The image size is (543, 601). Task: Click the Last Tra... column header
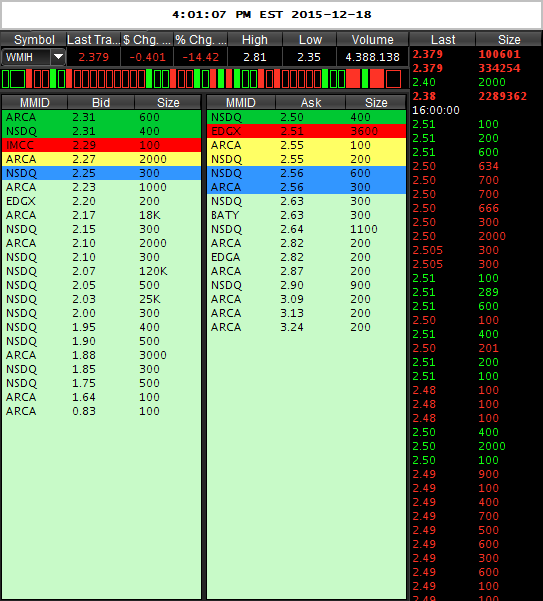[x=93, y=39]
